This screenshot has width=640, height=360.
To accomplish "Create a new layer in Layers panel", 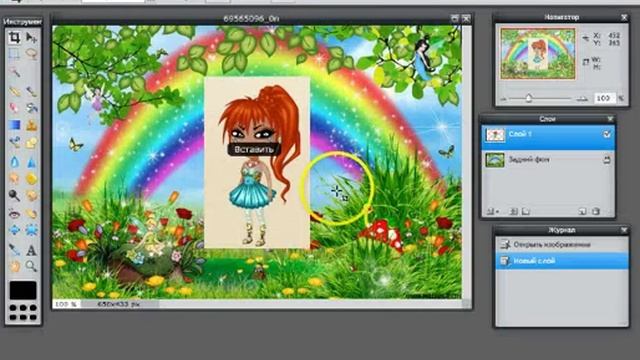I will pos(582,211).
